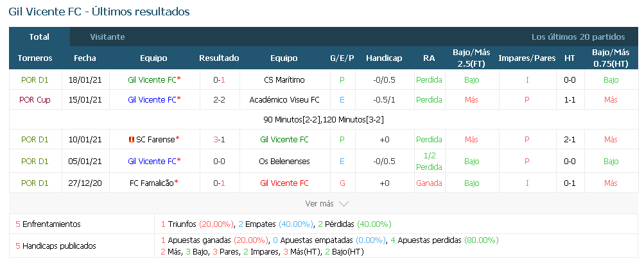
Task: Click SC Farense team name
Action: point(155,140)
